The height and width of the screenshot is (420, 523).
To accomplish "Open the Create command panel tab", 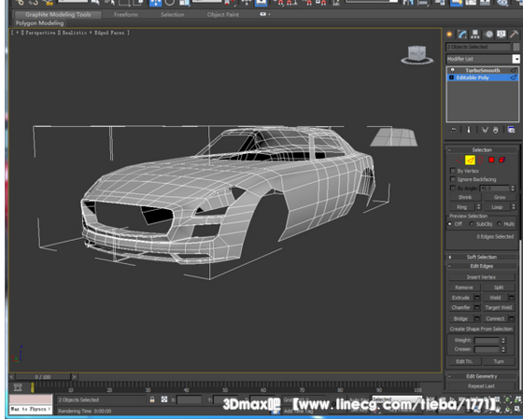I will (449, 35).
